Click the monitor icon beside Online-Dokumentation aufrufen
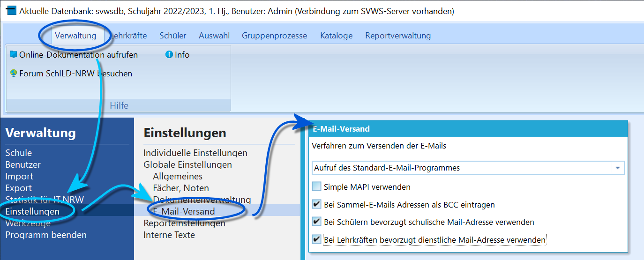Screen dimensions: 644x260 [x=13, y=54]
